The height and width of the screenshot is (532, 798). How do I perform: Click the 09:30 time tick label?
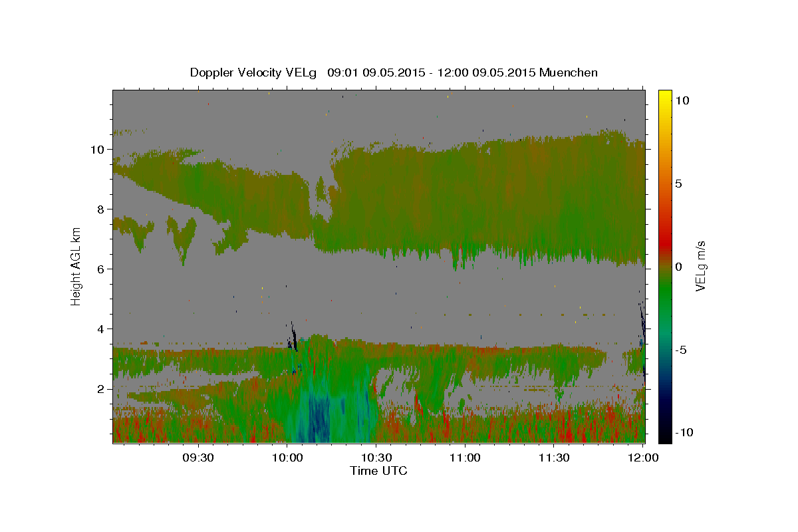point(198,458)
